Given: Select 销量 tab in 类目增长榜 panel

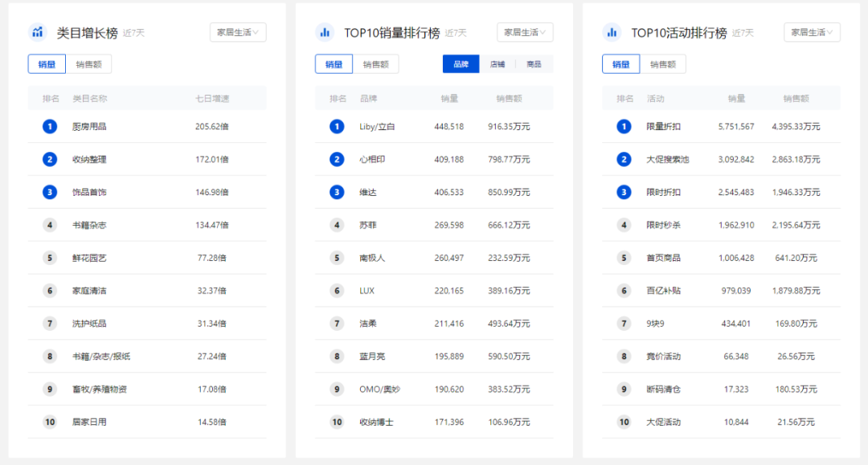Looking at the screenshot, I should coord(47,64).
